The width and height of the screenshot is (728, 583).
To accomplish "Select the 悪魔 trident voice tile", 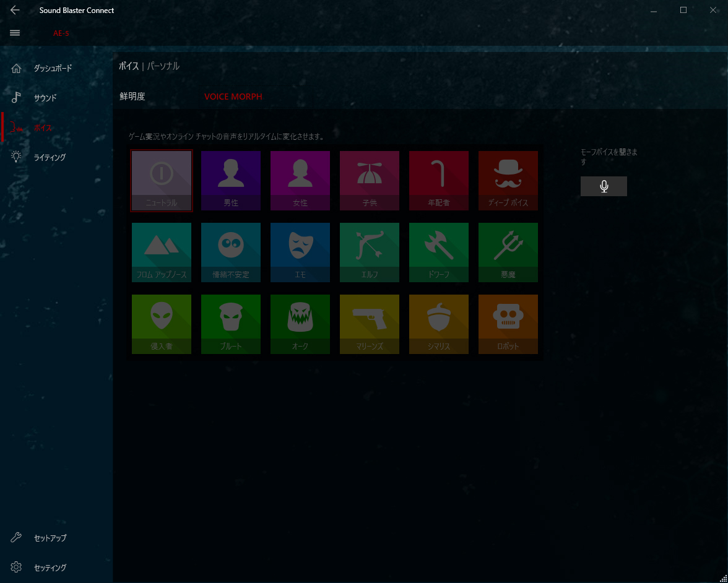I will coord(508,253).
